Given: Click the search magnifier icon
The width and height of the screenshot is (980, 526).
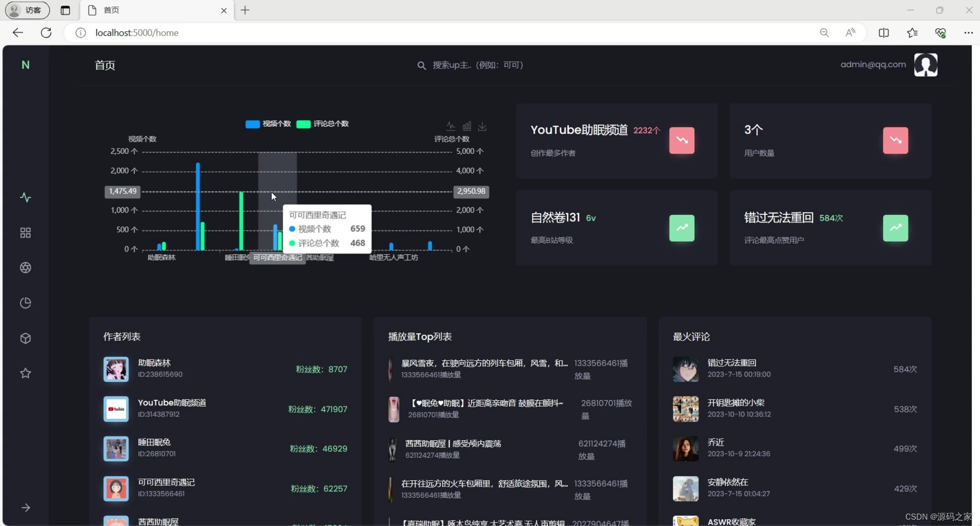Looking at the screenshot, I should [x=421, y=65].
